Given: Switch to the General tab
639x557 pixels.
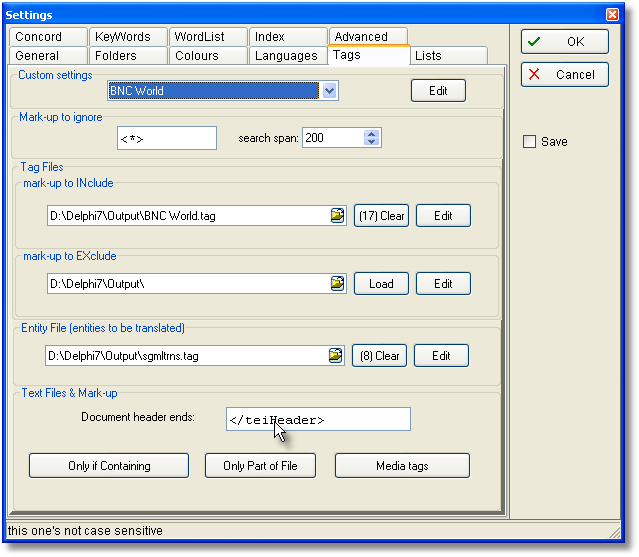Looking at the screenshot, I should [48, 55].
